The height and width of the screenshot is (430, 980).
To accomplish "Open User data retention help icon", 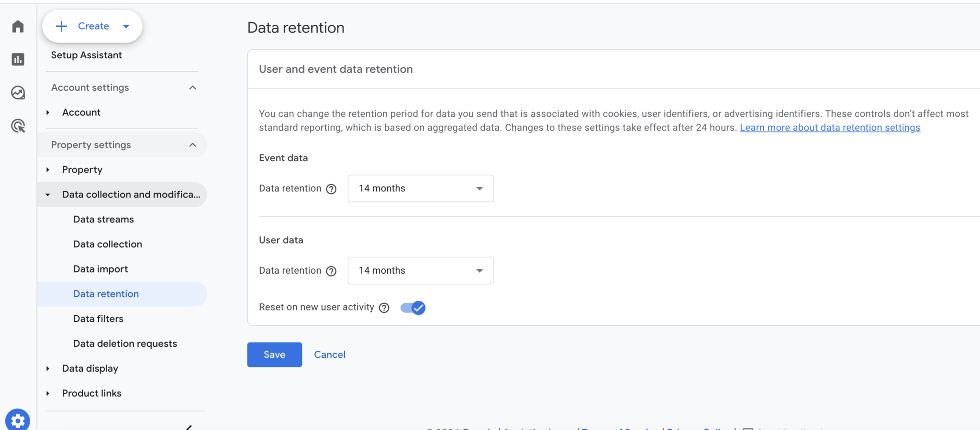I will point(331,271).
